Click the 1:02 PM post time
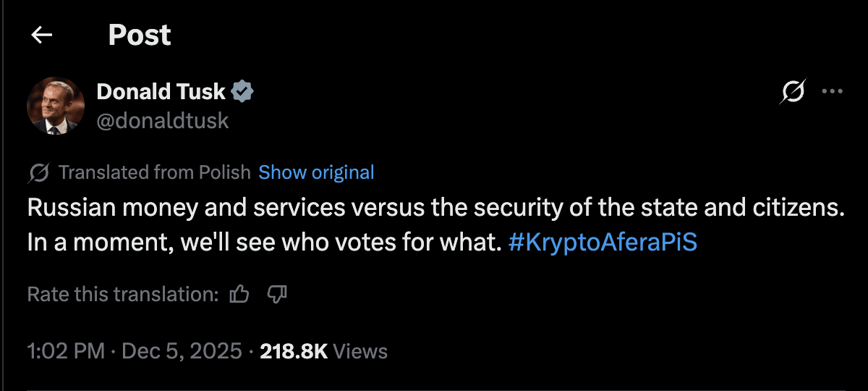The width and height of the screenshot is (868, 391). click(66, 352)
